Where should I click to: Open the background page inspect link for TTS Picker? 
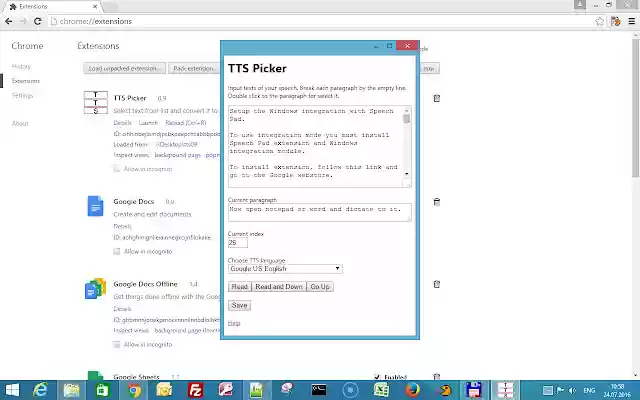coord(178,155)
